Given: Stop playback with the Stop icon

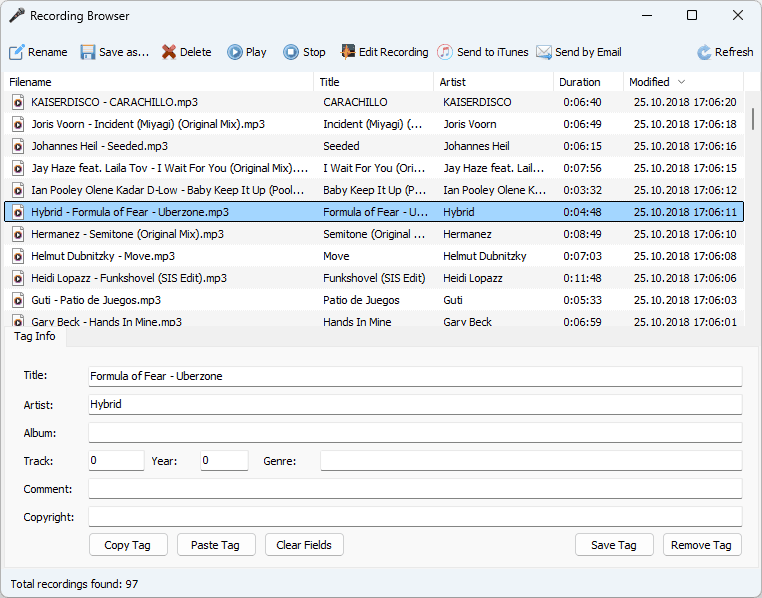Looking at the screenshot, I should (x=291, y=52).
